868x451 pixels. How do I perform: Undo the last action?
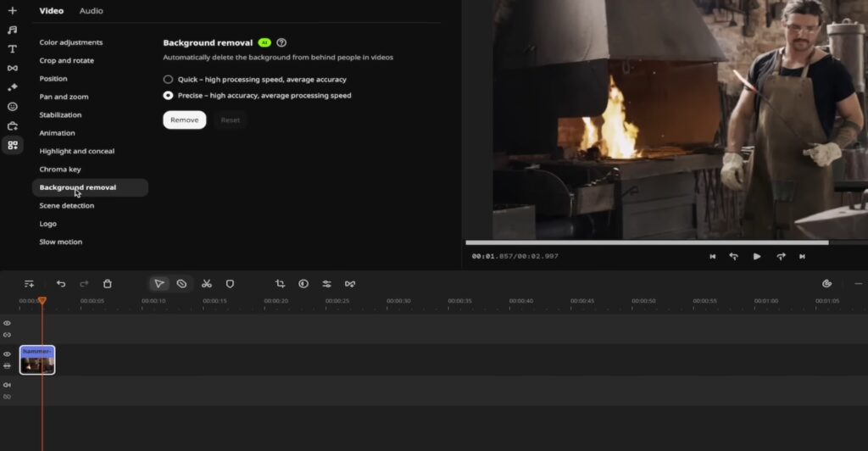tap(61, 284)
